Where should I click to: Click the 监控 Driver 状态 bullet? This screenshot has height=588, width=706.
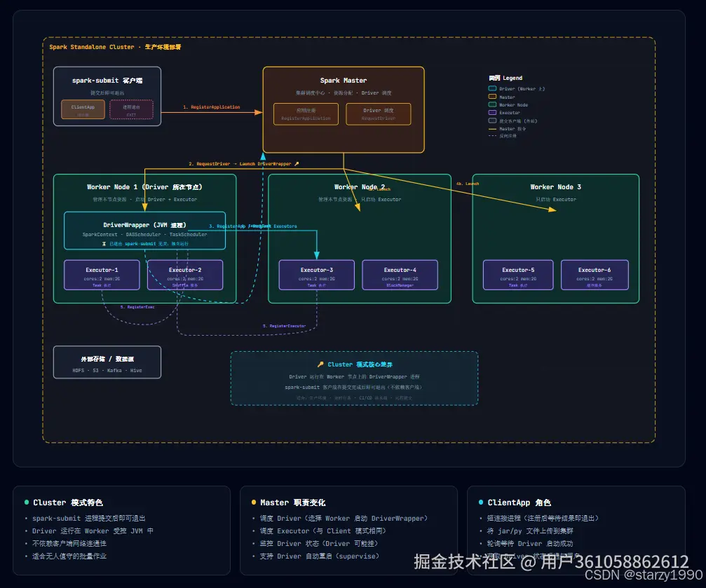319,543
